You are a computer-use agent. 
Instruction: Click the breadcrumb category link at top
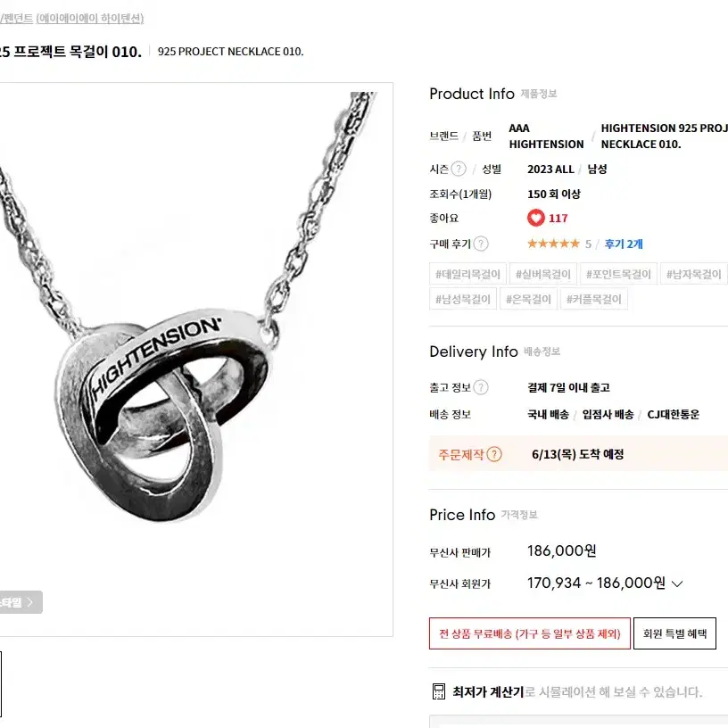click(x=72, y=18)
